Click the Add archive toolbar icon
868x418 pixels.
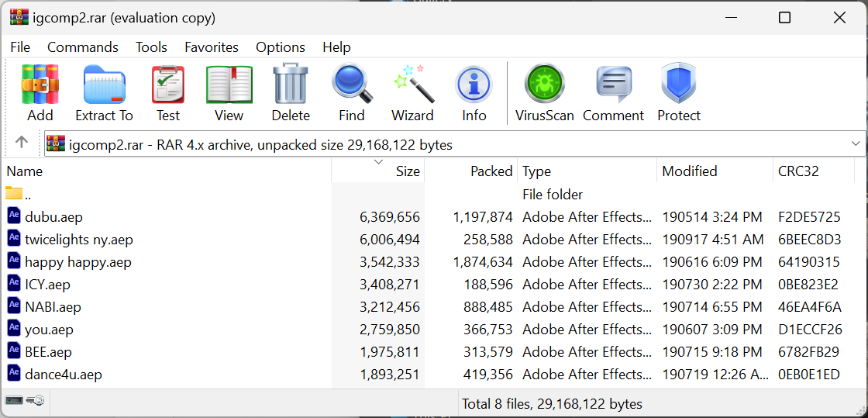[x=40, y=85]
